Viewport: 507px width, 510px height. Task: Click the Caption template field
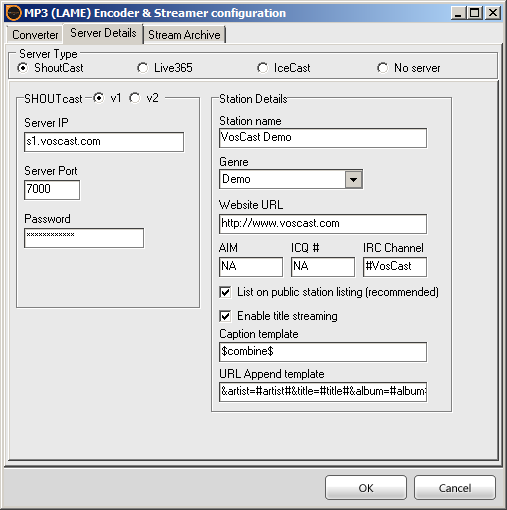click(x=323, y=352)
